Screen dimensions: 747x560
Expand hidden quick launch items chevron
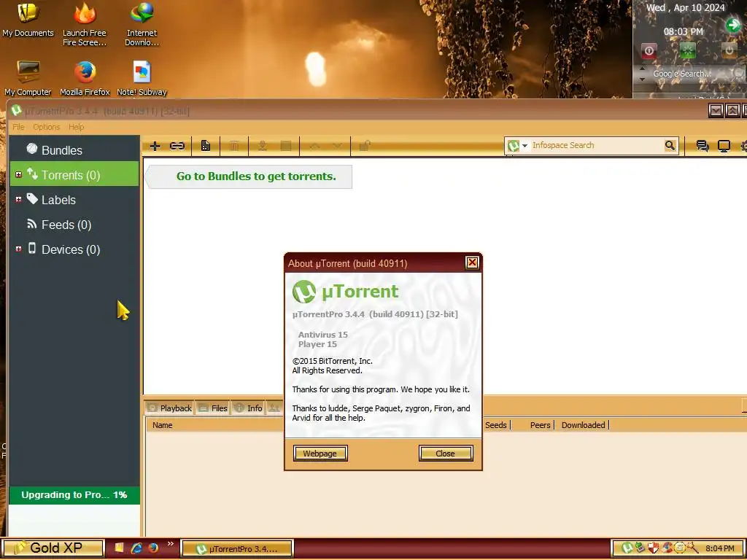pyautogui.click(x=170, y=544)
